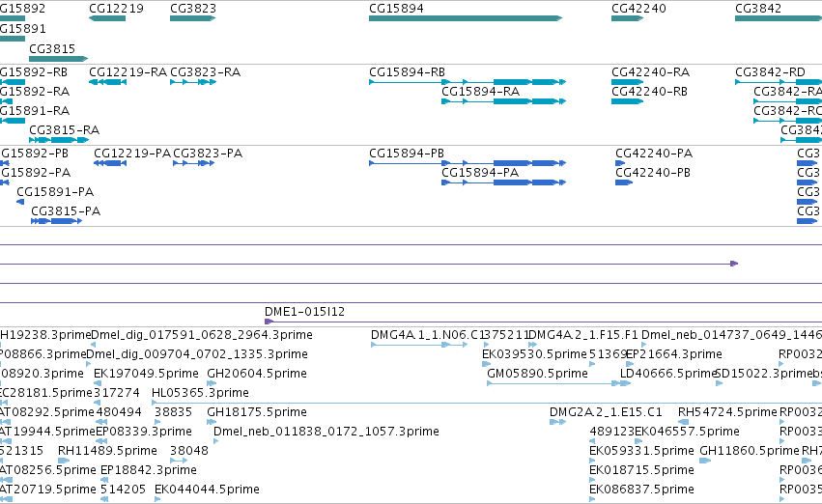This screenshot has width=822, height=504.
Task: Select the EST labeled 480494
Action: tap(119, 412)
